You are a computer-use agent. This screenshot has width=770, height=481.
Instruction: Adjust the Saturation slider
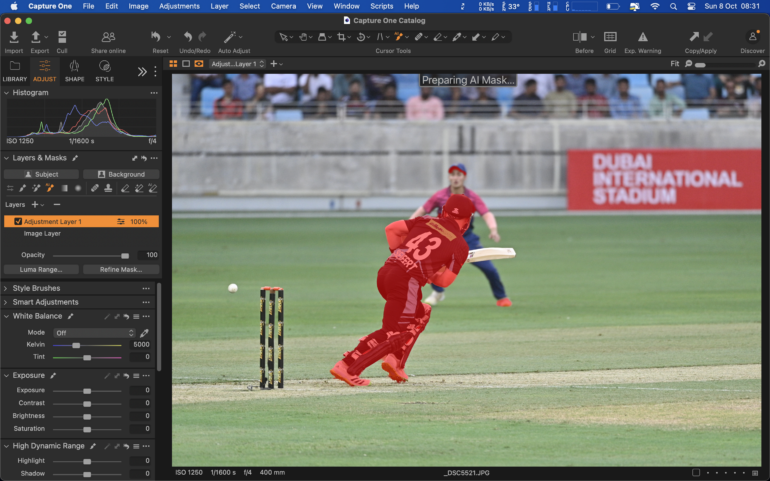pyautogui.click(x=87, y=429)
